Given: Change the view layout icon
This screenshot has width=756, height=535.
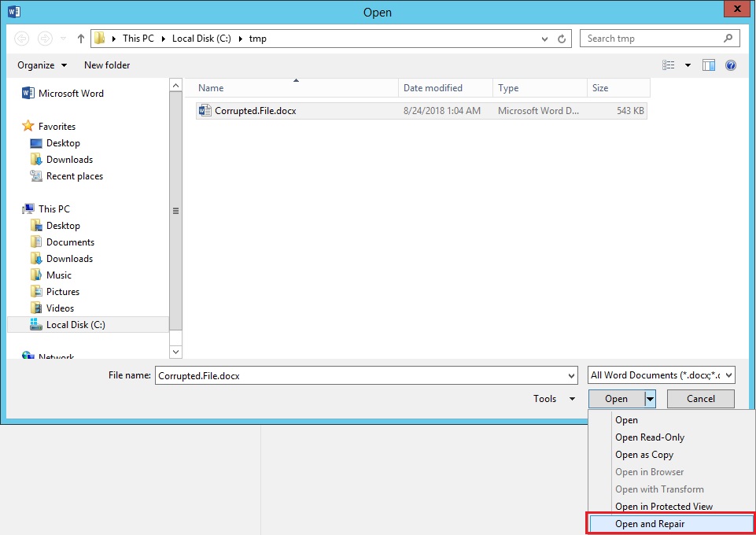Looking at the screenshot, I should [668, 65].
